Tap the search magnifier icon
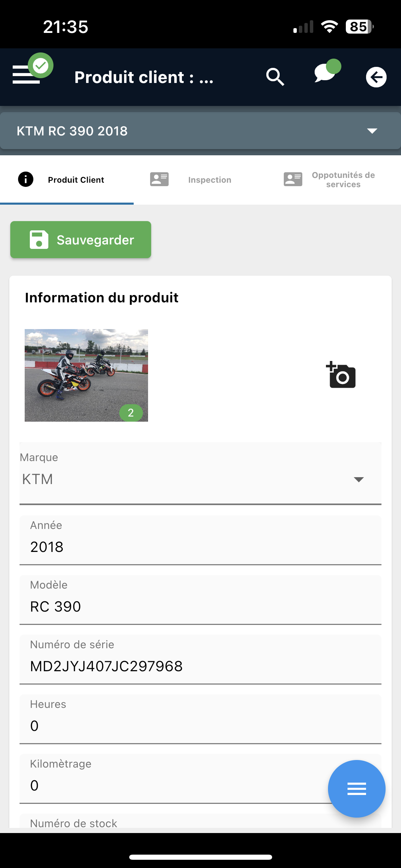The height and width of the screenshot is (868, 401). point(275,77)
